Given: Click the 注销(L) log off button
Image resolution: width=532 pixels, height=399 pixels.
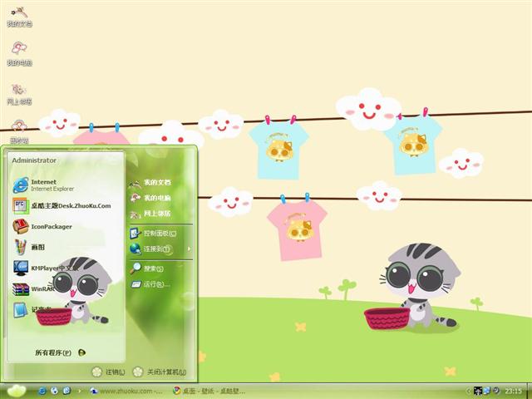Looking at the screenshot, I should click(x=109, y=372).
